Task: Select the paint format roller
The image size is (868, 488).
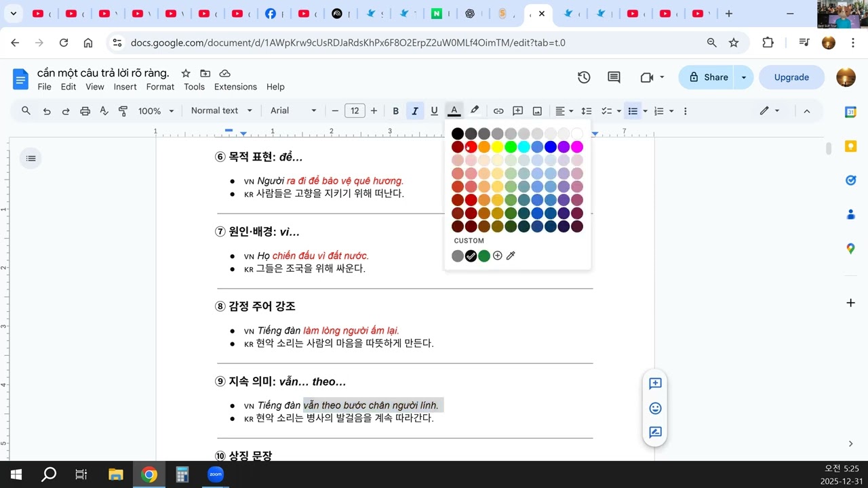Action: click(x=123, y=111)
